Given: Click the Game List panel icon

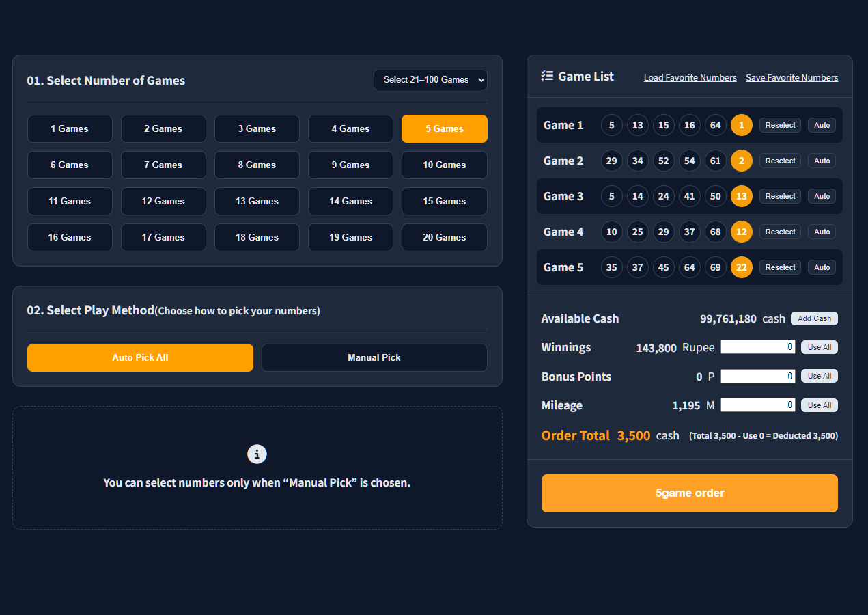Looking at the screenshot, I should [x=546, y=76].
